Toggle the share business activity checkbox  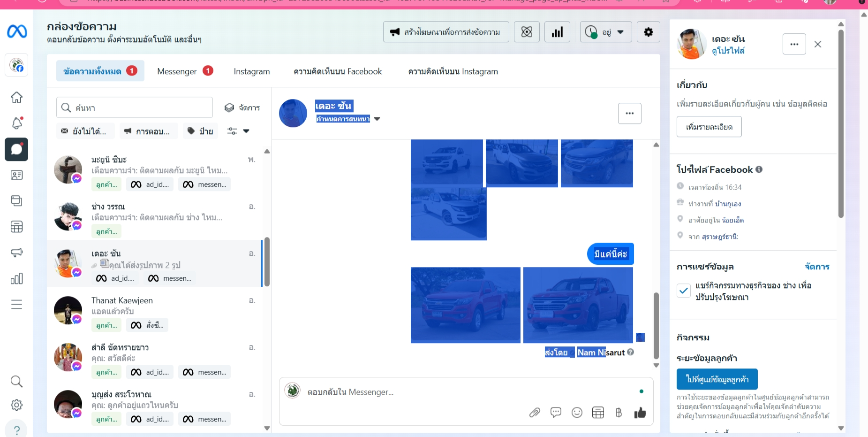[684, 291]
